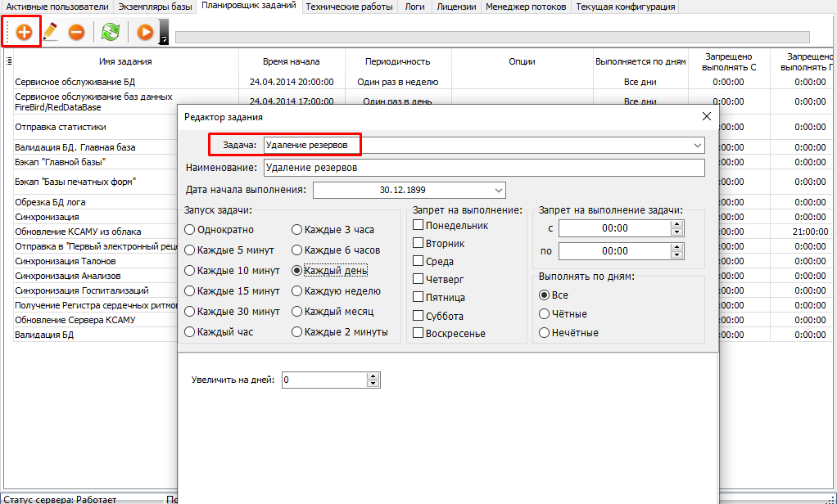Add a new scheduled task with plus icon
This screenshot has height=504, width=837.
(24, 32)
